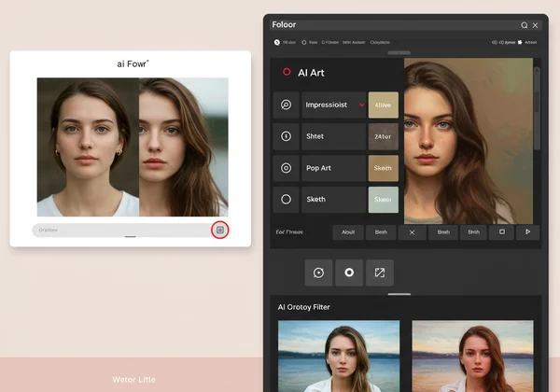Click the red chevron next to Impressioist

click(362, 105)
